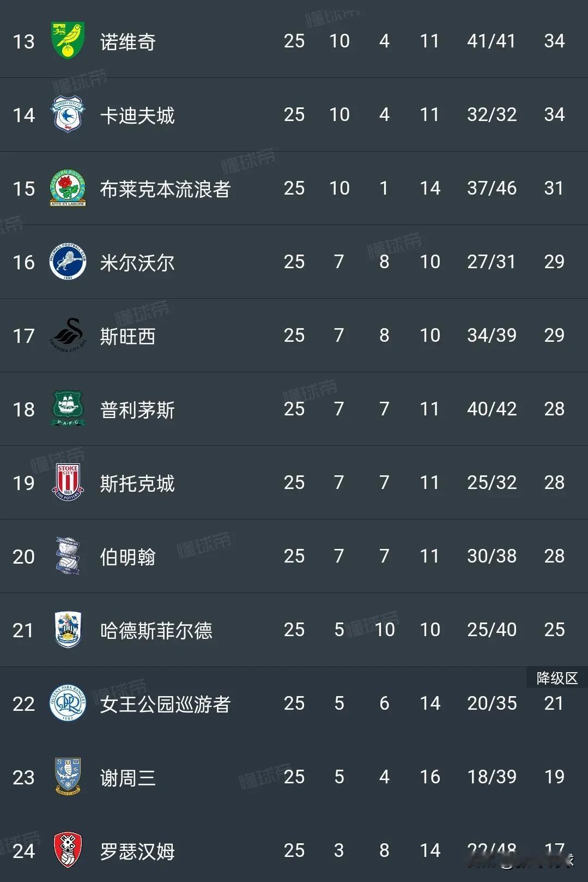Open the Plymouth Argyle ship crest
This screenshot has height=882, width=588.
[x=68, y=409]
